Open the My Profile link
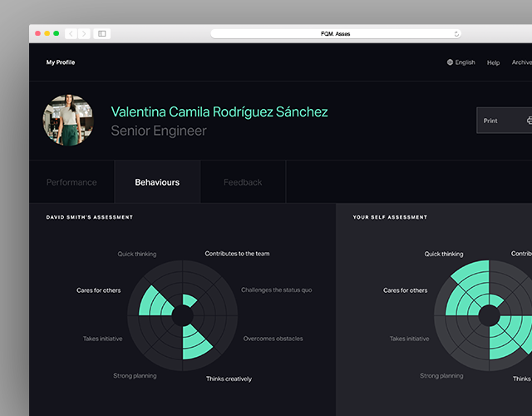Screen dimensions: 532x416 click(61, 62)
